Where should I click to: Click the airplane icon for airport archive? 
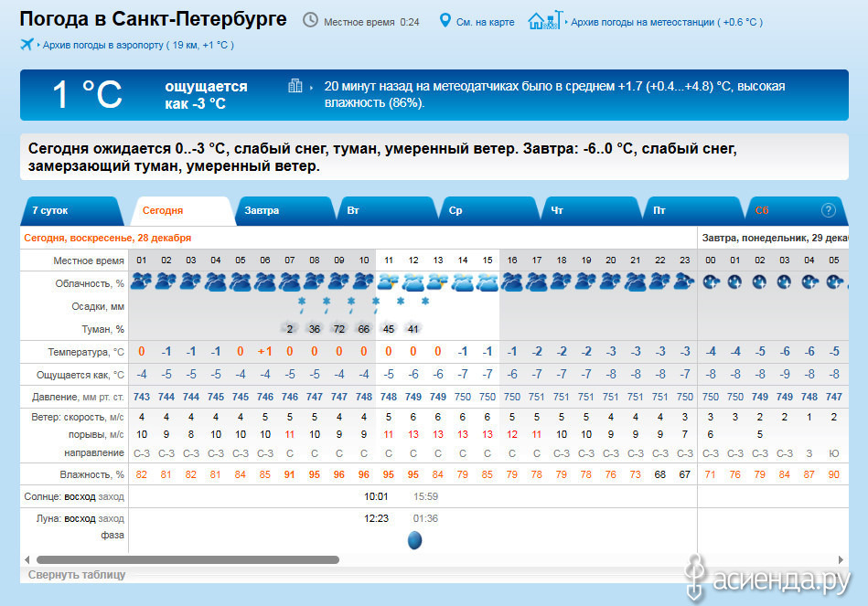pyautogui.click(x=27, y=44)
